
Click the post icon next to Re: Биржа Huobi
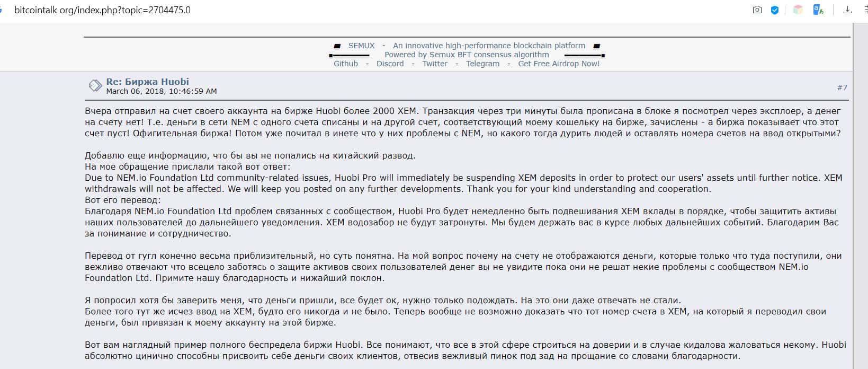(95, 85)
